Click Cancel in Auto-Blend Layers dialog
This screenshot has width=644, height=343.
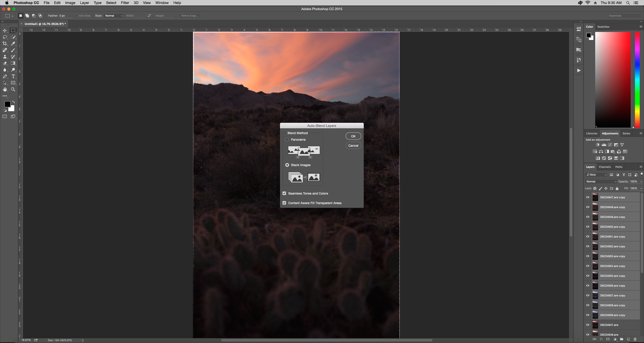tap(353, 145)
